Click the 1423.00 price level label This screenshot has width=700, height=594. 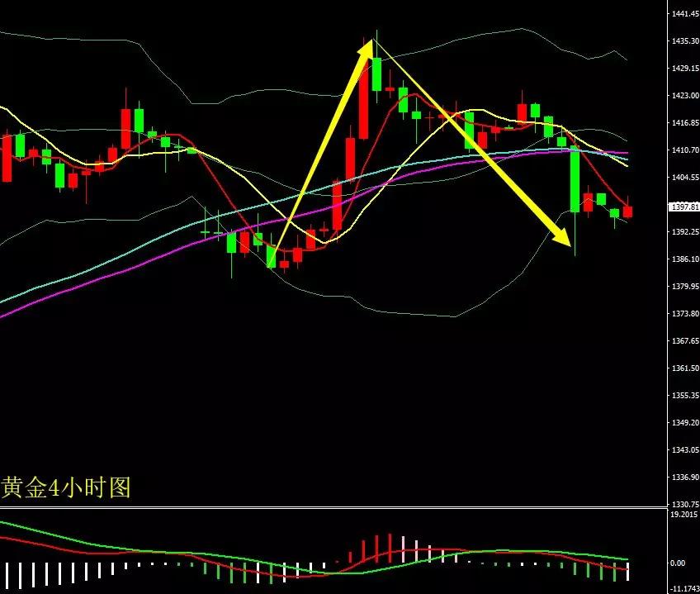[x=685, y=96]
